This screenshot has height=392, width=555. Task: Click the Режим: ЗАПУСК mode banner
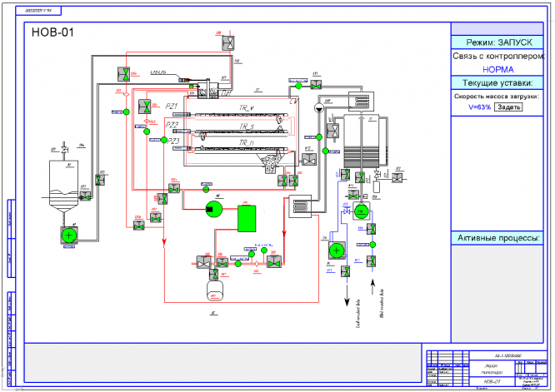tap(497, 42)
